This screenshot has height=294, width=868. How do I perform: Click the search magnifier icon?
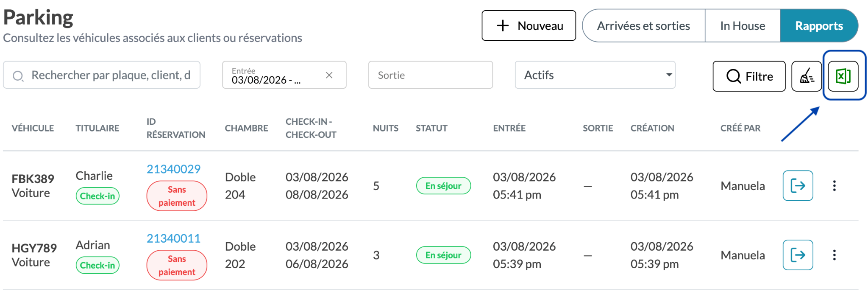pyautogui.click(x=18, y=76)
